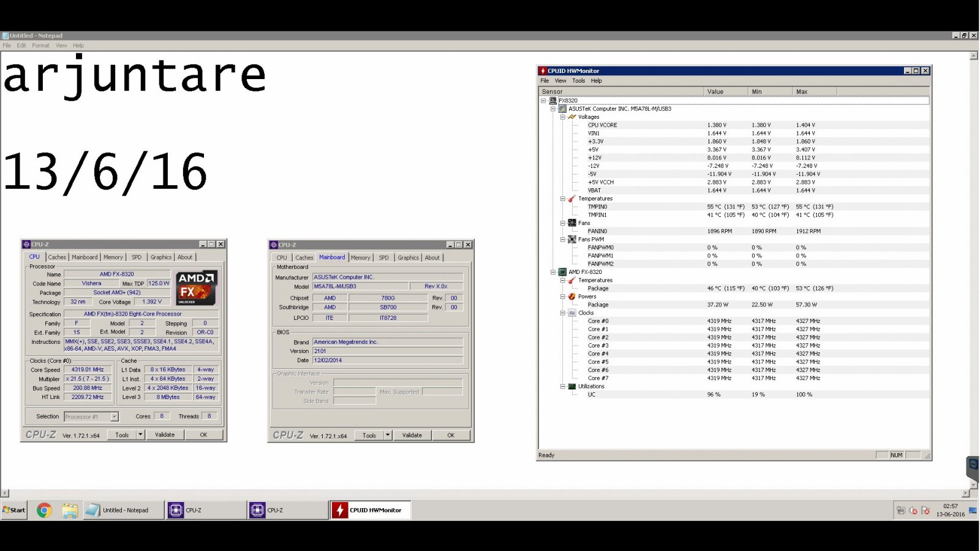Screen dimensions: 980x551
Task: Collapse the Clocks group
Action: click(x=563, y=313)
